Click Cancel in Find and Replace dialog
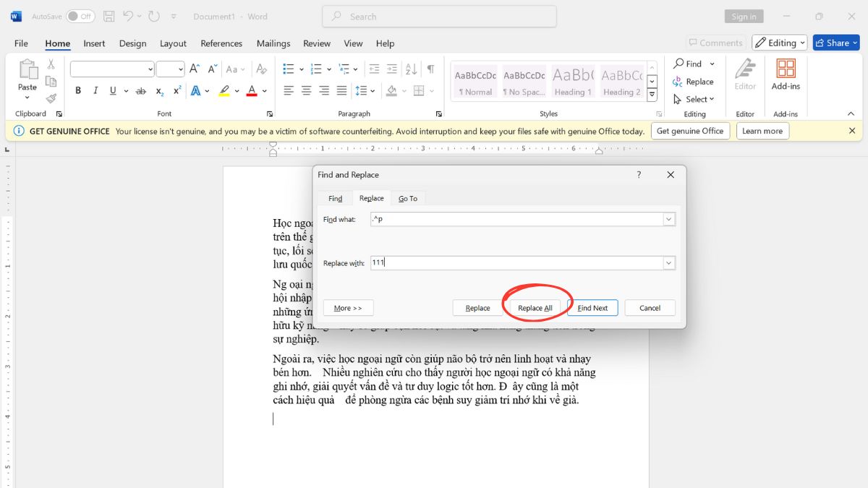 pyautogui.click(x=650, y=308)
